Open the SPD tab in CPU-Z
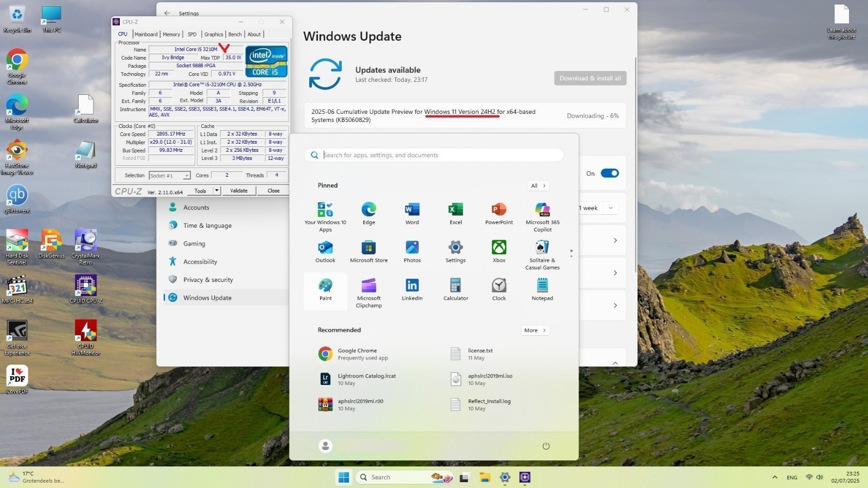The width and height of the screenshot is (868, 488). [192, 34]
